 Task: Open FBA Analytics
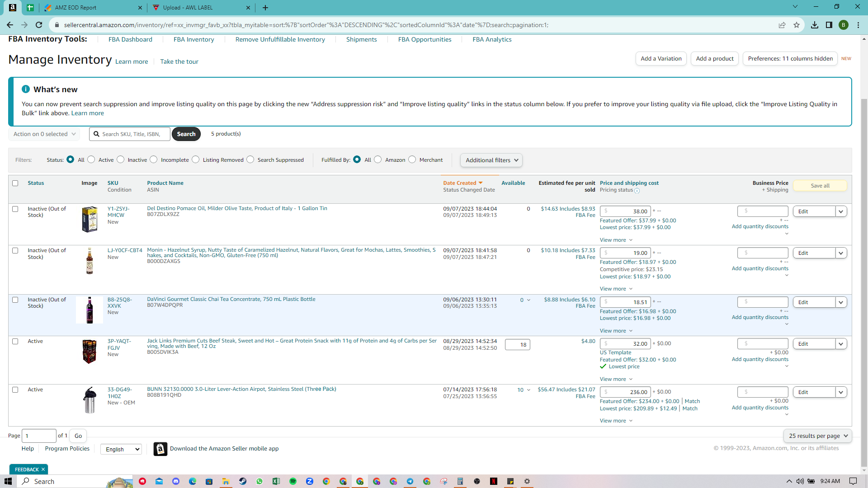point(492,39)
